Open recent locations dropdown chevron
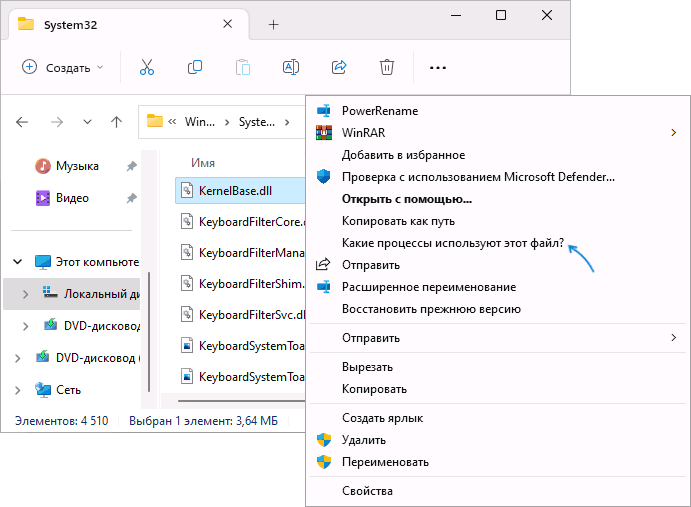This screenshot has width=691, height=507. [87, 122]
